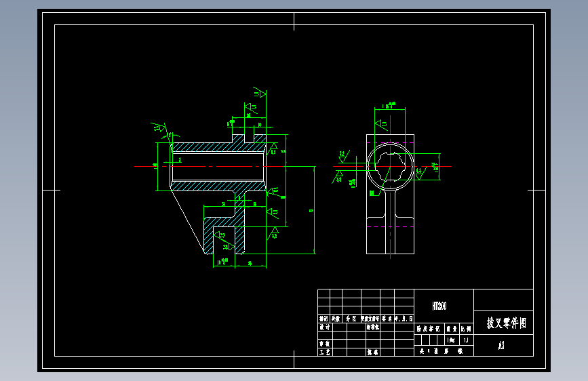Image resolution: width=588 pixels, height=381 pixels.
Task: Click the 更改文件号 column header
Action: pos(370,319)
